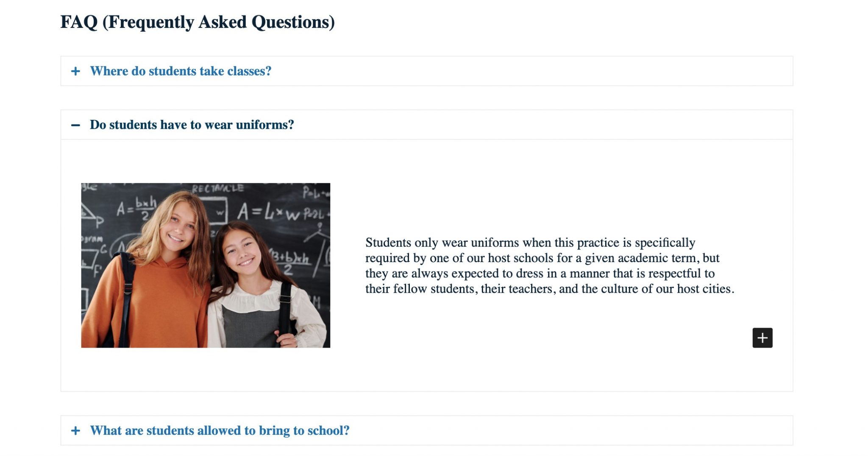The width and height of the screenshot is (868, 456).
Task: Click "(Frequently Asked Questions)" in the heading
Action: pyautogui.click(x=219, y=22)
